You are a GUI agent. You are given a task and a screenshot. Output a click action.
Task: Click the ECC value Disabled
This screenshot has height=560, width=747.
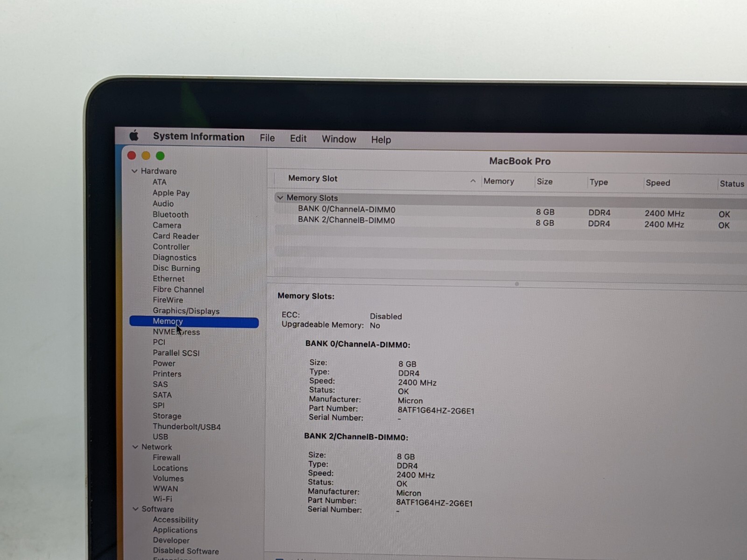(386, 316)
